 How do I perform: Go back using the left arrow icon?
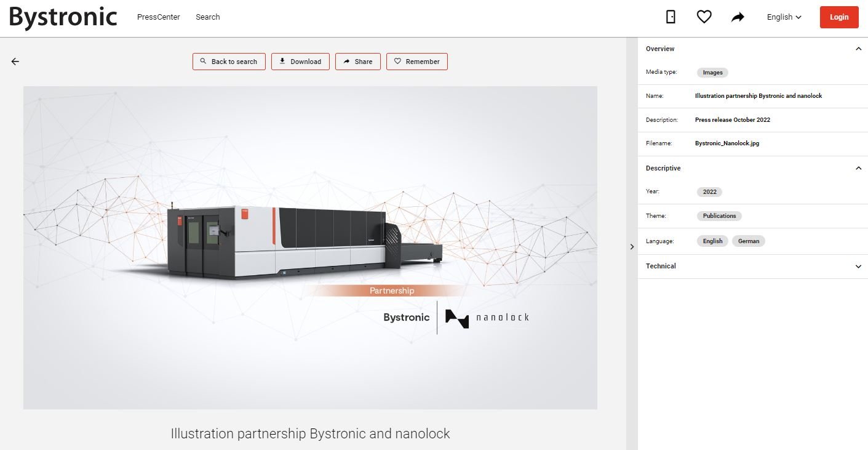tap(15, 62)
